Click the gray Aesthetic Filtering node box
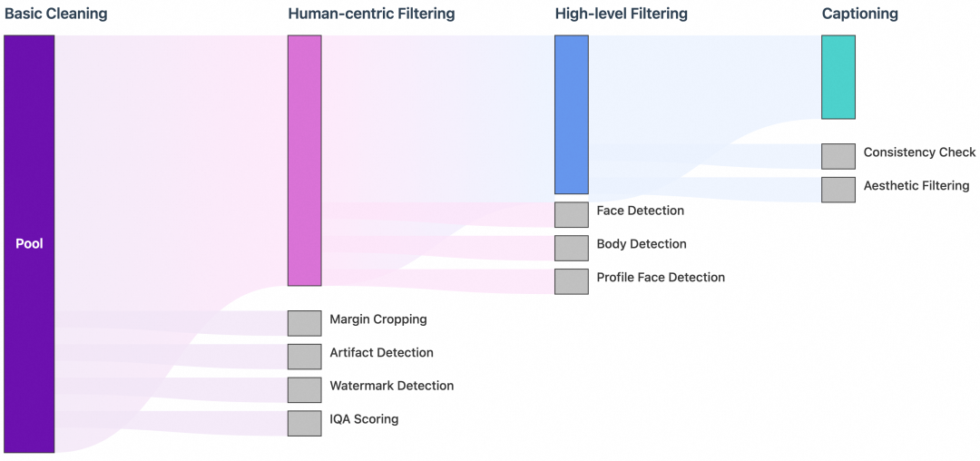Image resolution: width=980 pixels, height=461 pixels. pyautogui.click(x=838, y=190)
